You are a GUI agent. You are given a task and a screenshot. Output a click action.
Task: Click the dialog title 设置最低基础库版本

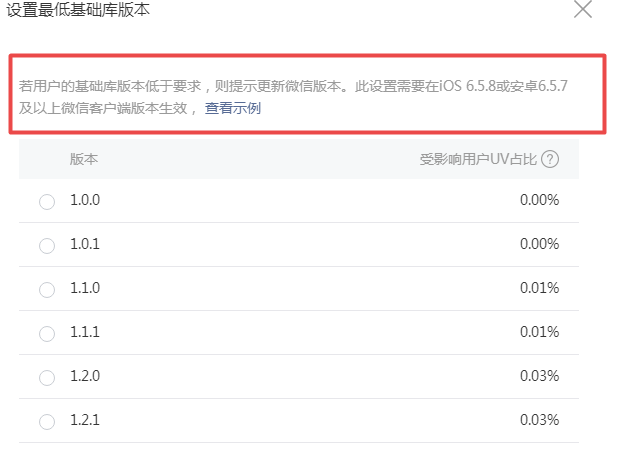78,9
